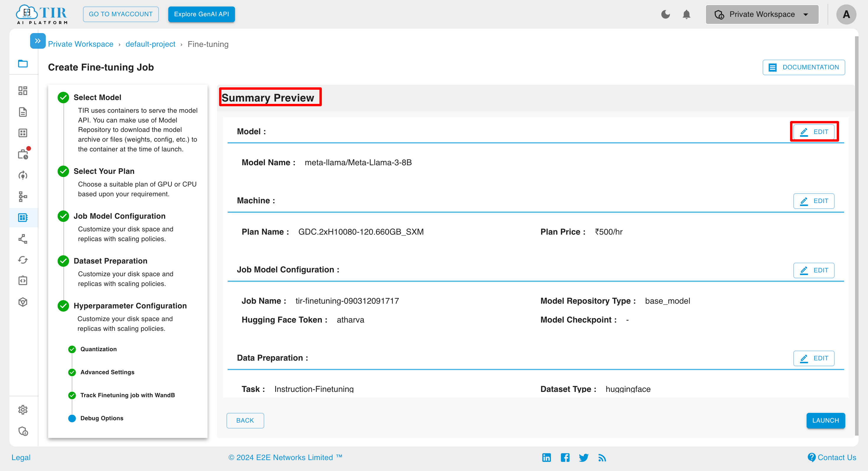Click the BACK button
868x471 pixels.
click(245, 421)
